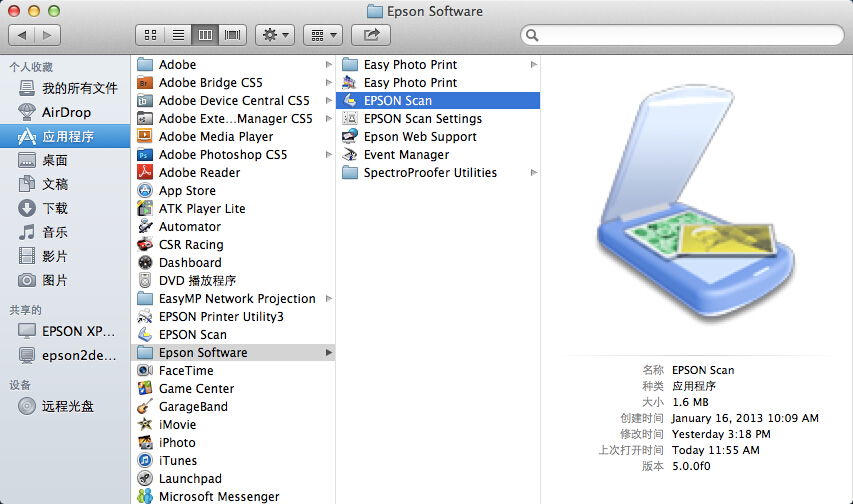Click the Finder search field

coord(682,35)
